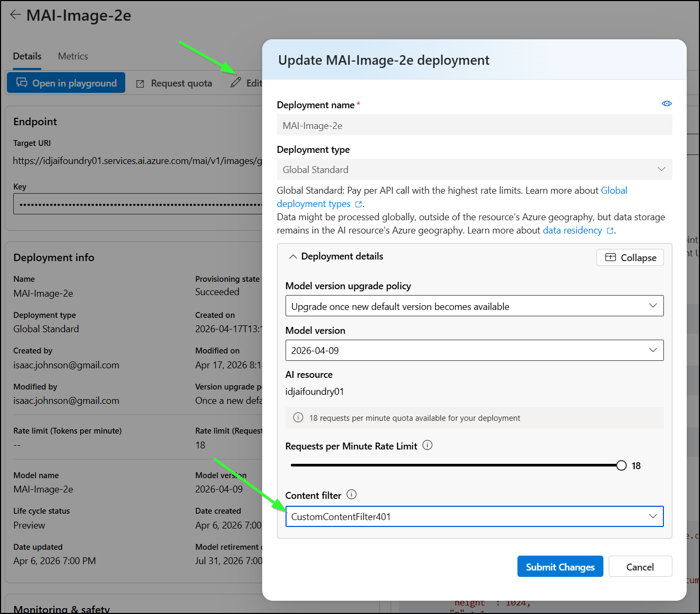700x614 pixels.
Task: Select the Details tab
Action: [27, 56]
